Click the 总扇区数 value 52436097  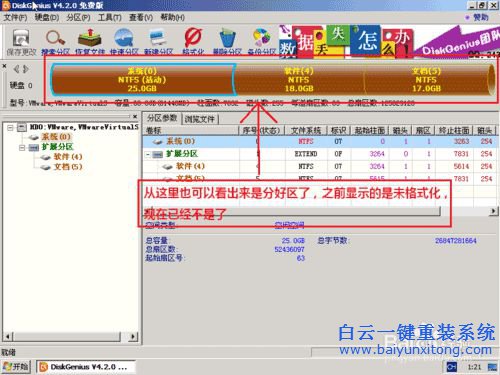click(289, 249)
